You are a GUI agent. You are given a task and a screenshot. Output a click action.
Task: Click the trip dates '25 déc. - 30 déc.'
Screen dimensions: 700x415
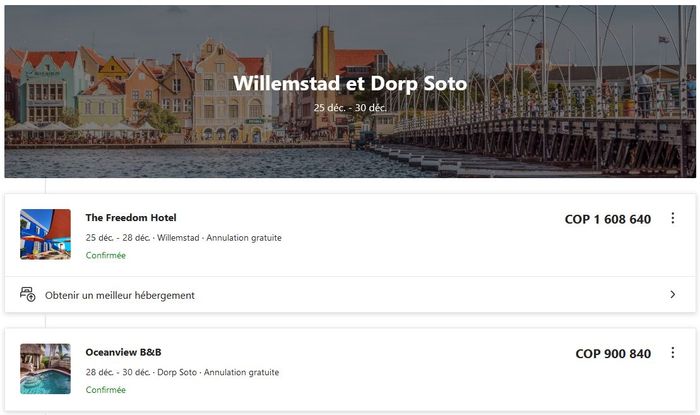click(350, 107)
